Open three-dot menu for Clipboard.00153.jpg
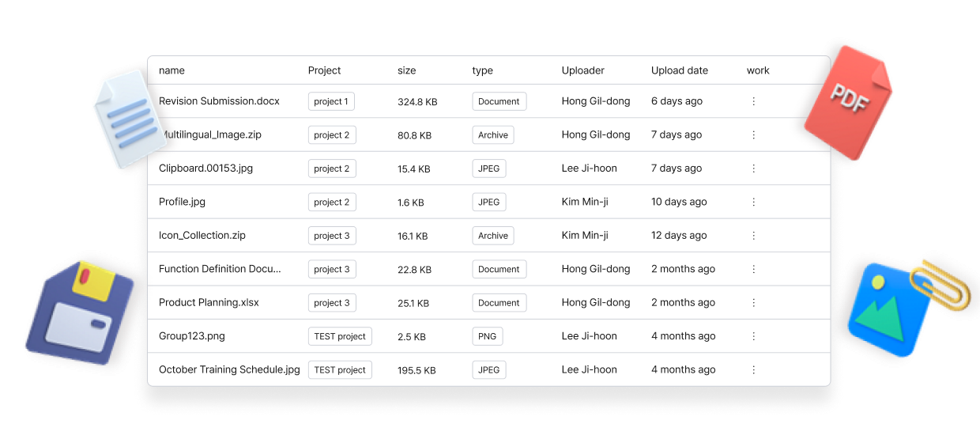This screenshot has height=443, width=980. point(753,168)
